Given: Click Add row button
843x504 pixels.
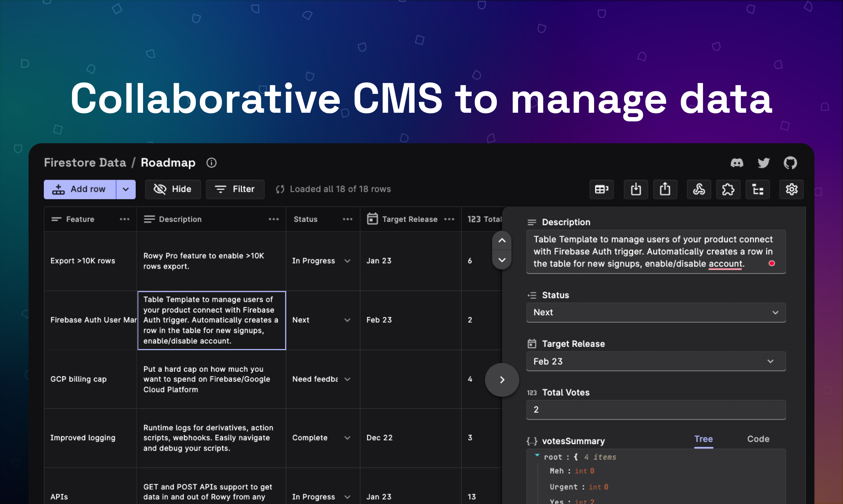Looking at the screenshot, I should (x=80, y=189).
